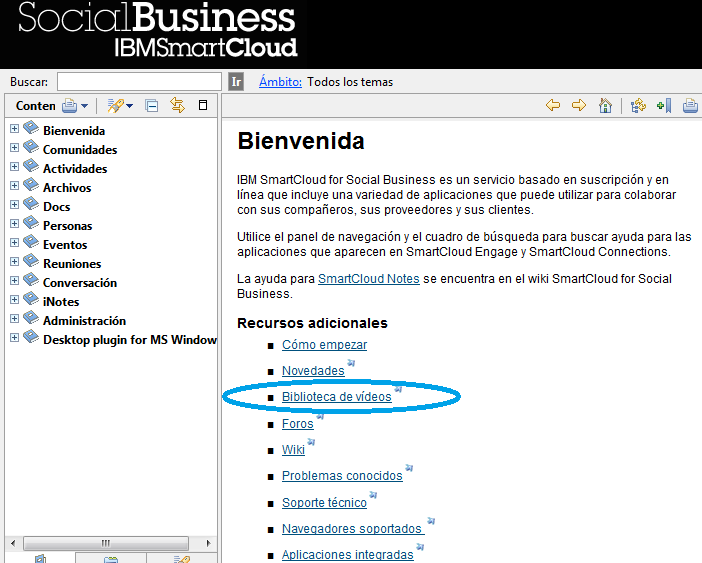
Task: Click the horizontal scrollbar thumb under the tree
Action: tap(106, 543)
